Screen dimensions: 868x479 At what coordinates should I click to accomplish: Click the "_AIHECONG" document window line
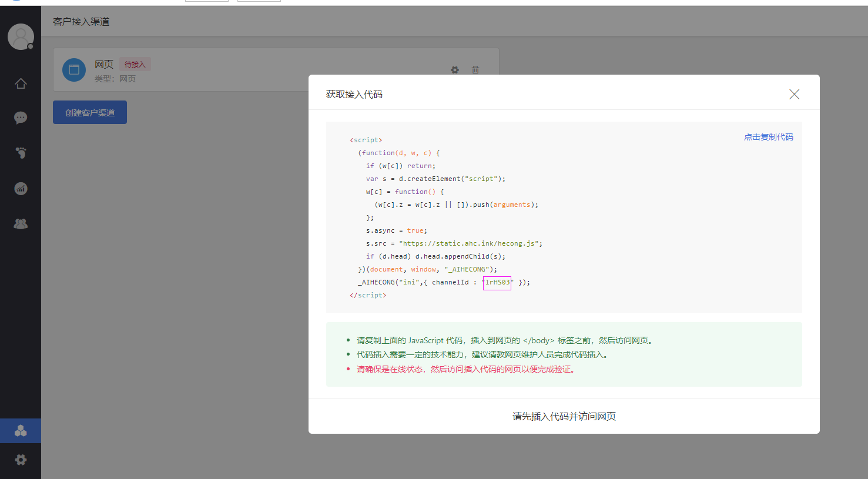click(427, 269)
